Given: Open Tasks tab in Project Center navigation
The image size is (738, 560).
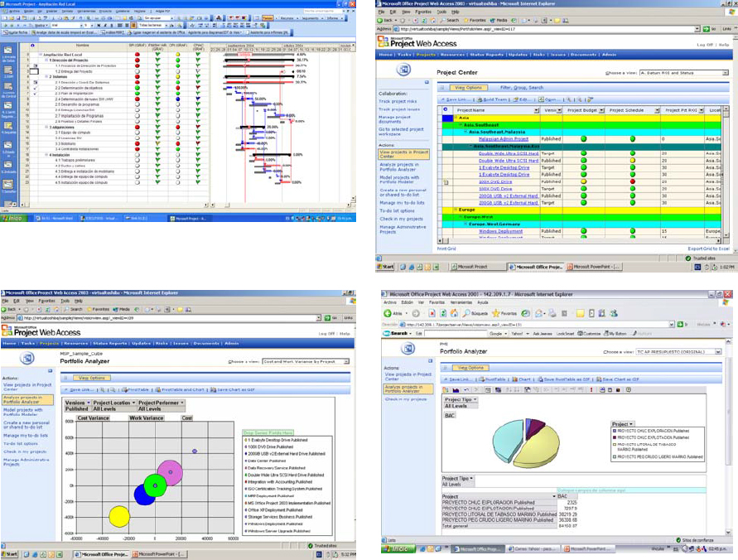Looking at the screenshot, I should [x=404, y=55].
